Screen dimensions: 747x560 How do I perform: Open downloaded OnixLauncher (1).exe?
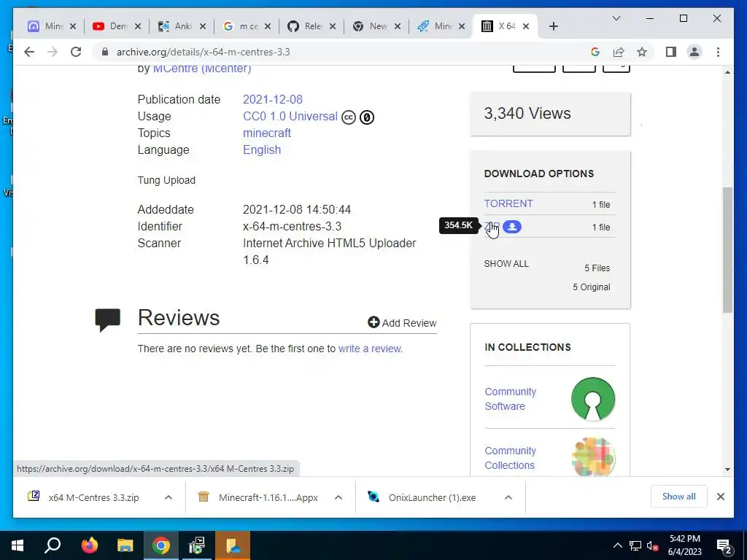432,497
